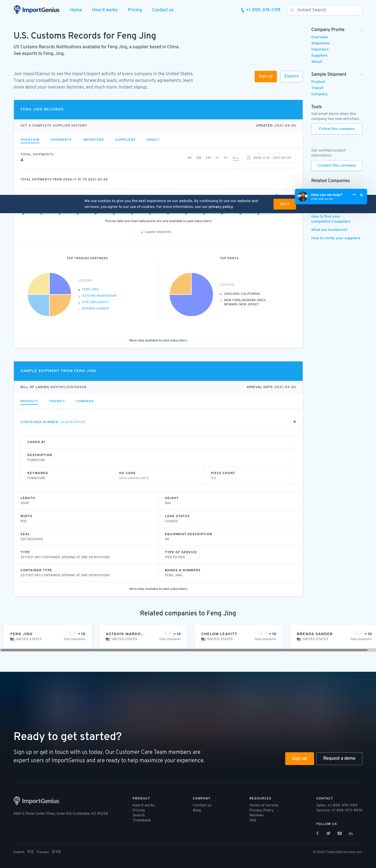
Task: Switch language to 中文
Action: 30,852
